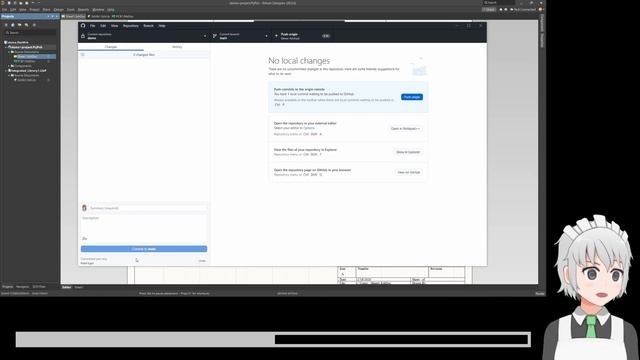The height and width of the screenshot is (360, 640).
Task: Switch to the SCH Filter bottom panel tab
Action: [39, 287]
